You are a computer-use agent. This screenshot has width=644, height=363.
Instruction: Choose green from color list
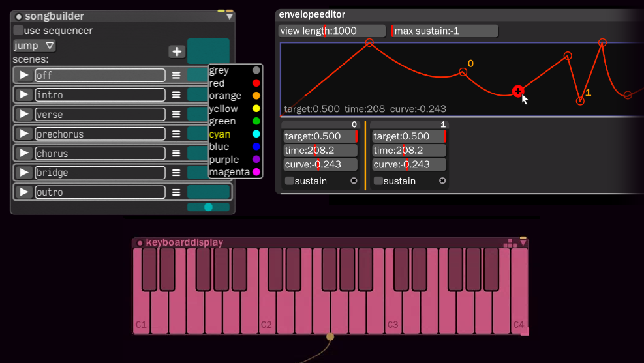click(x=235, y=121)
